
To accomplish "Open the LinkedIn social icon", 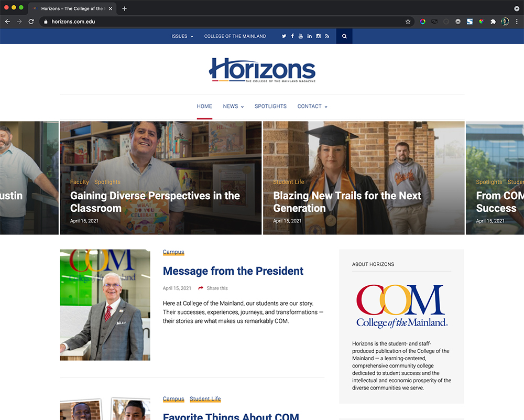I will [310, 36].
